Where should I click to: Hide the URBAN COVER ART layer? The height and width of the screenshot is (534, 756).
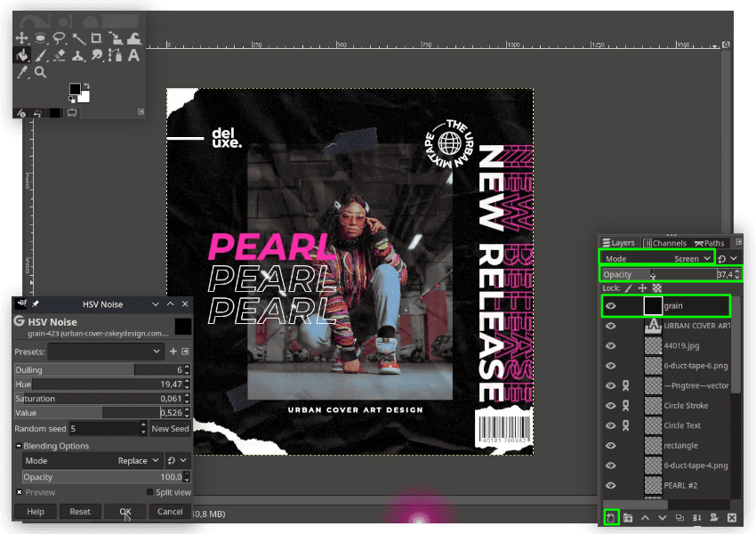[611, 326]
